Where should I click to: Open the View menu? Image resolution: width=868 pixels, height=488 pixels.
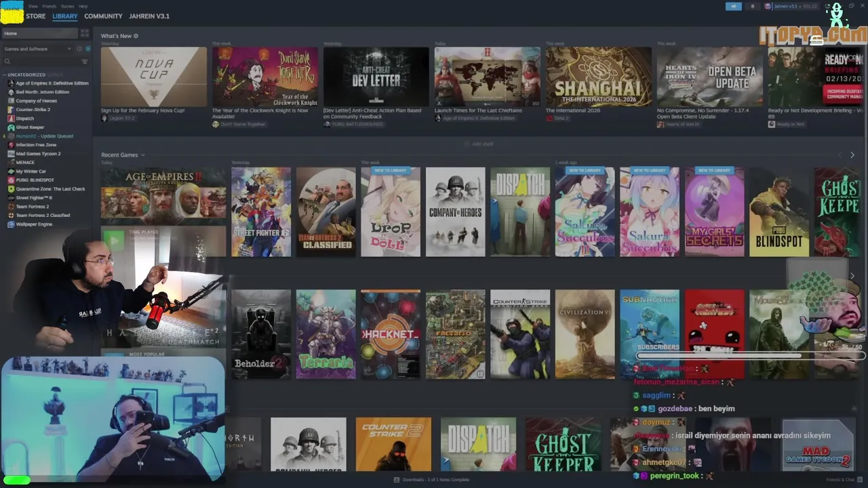tap(33, 6)
